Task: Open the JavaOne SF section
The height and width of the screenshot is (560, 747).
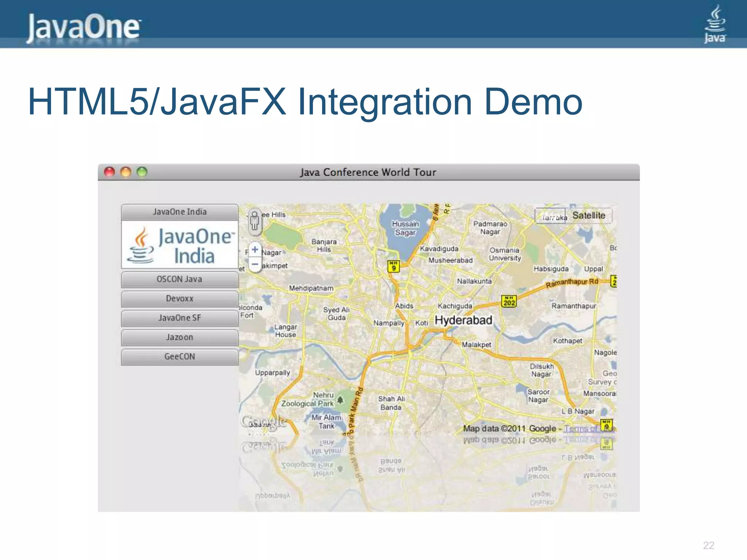Action: [180, 318]
